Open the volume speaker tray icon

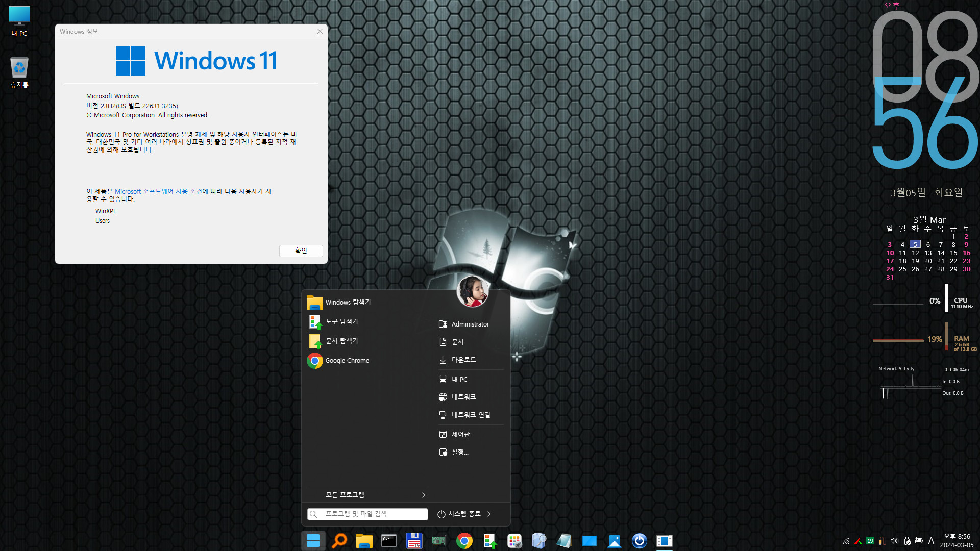coord(894,541)
